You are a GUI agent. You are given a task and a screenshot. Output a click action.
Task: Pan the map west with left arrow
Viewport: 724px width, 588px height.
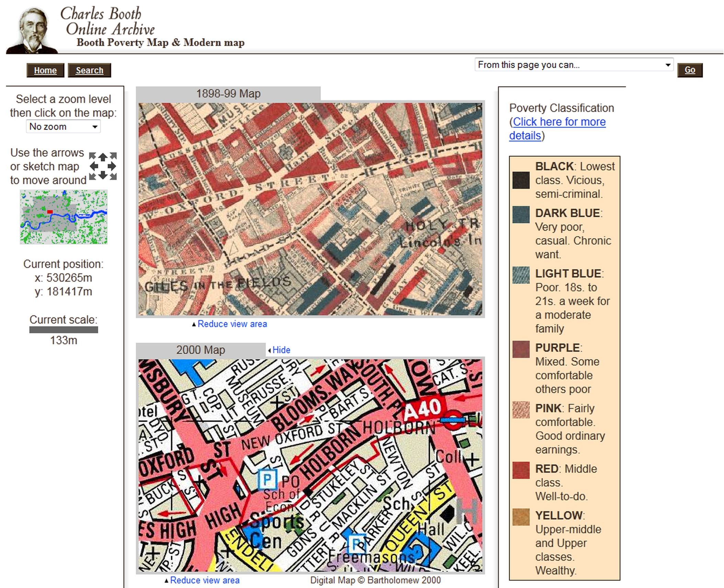pyautogui.click(x=94, y=166)
